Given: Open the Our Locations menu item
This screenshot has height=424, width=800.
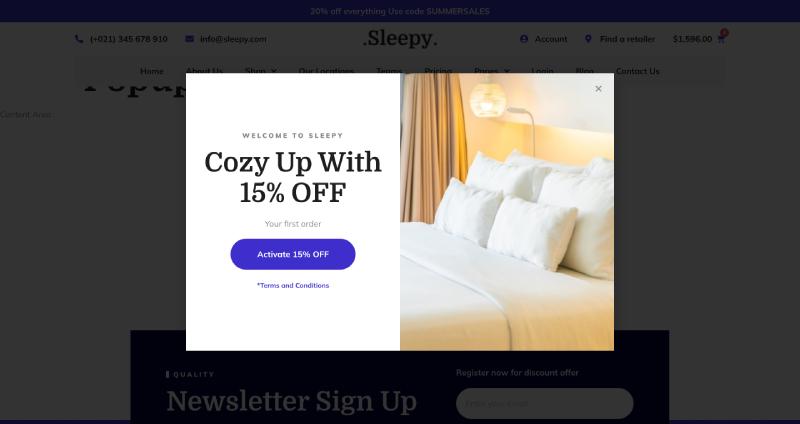Looking at the screenshot, I should click(326, 71).
